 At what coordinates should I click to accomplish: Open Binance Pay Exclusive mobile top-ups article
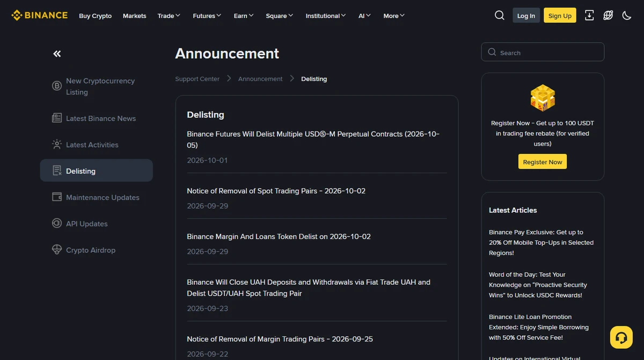(541, 243)
